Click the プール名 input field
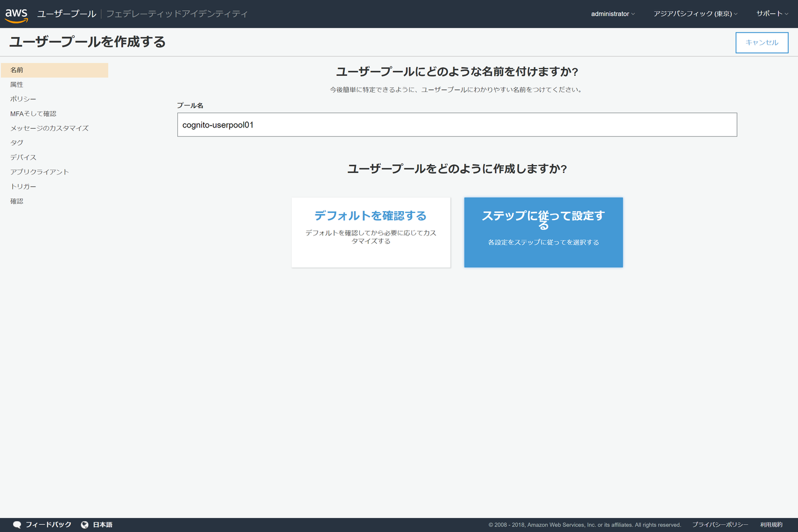 coord(457,125)
